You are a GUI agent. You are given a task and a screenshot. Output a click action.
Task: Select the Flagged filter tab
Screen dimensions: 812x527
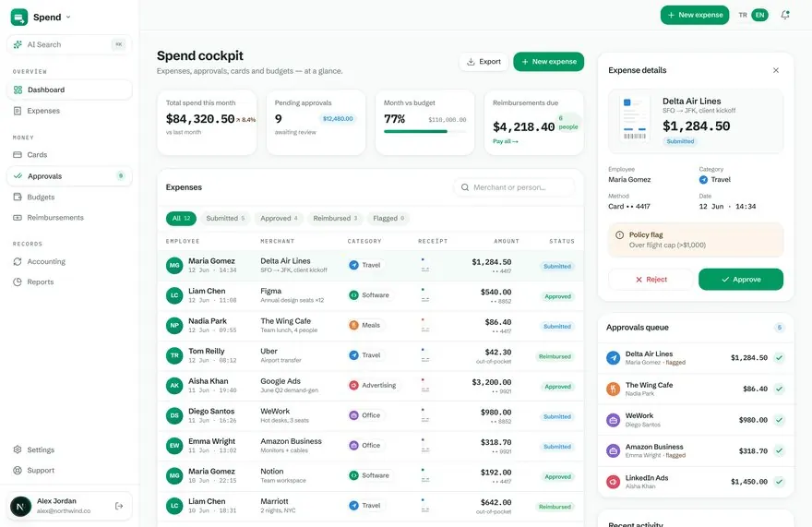click(388, 218)
